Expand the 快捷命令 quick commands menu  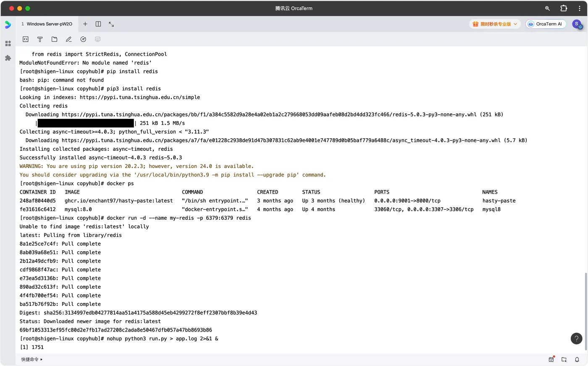coord(32,359)
